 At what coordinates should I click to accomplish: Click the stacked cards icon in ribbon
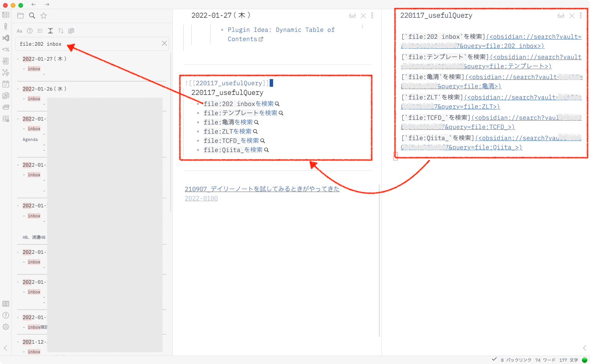[x=6, y=107]
